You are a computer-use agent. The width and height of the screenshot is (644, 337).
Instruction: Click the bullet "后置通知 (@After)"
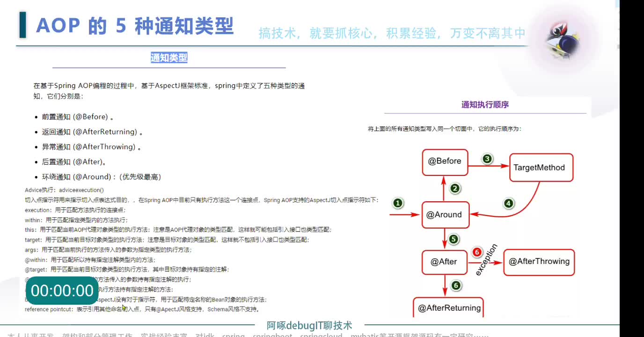point(72,162)
